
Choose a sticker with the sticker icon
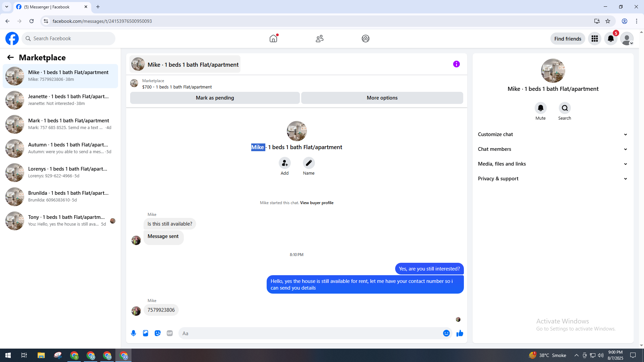[x=158, y=333]
